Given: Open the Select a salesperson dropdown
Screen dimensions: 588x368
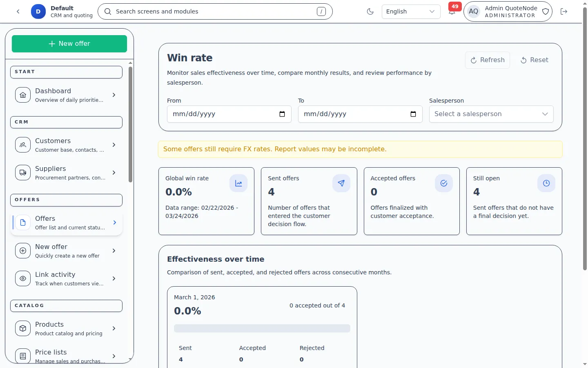Looking at the screenshot, I should pyautogui.click(x=491, y=114).
